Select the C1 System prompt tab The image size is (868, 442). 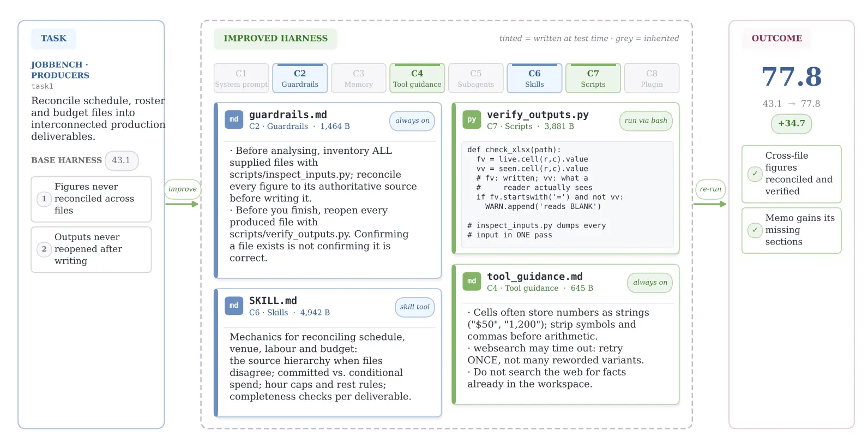[x=242, y=78]
